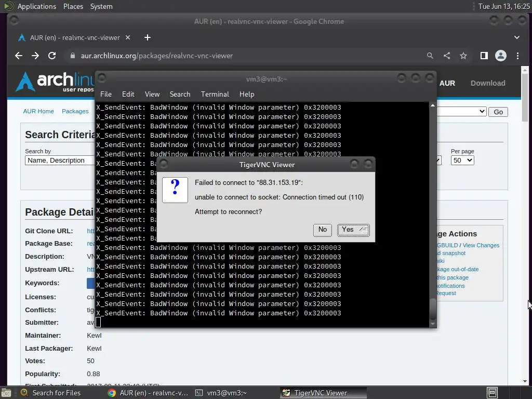This screenshot has height=399, width=532.
Task: Go forward in Chrome
Action: coord(35,56)
